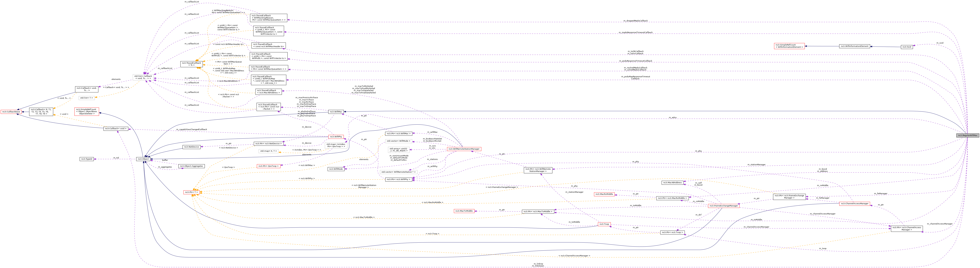Select the std::map< K, T > node
This screenshot has width=980, height=268.
pos(269,151)
